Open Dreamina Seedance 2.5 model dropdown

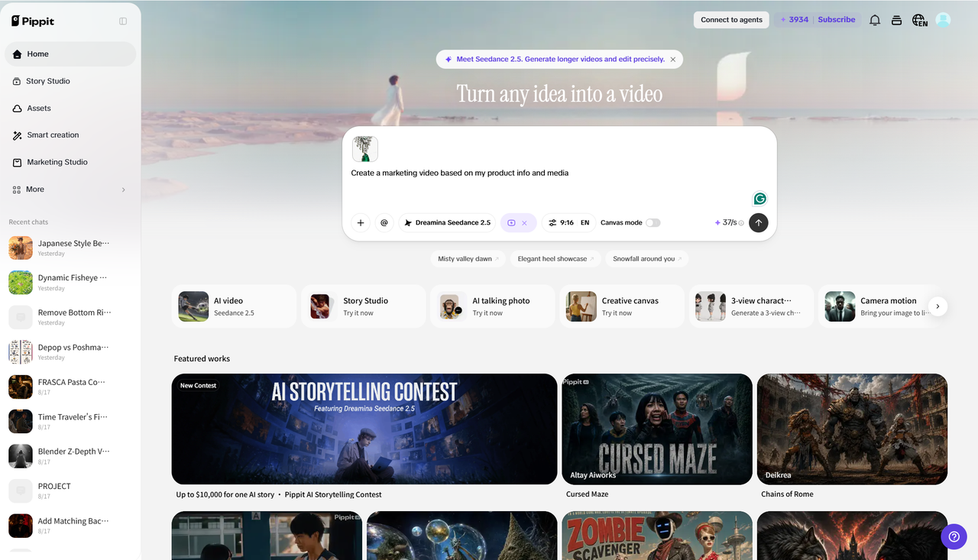coord(447,223)
